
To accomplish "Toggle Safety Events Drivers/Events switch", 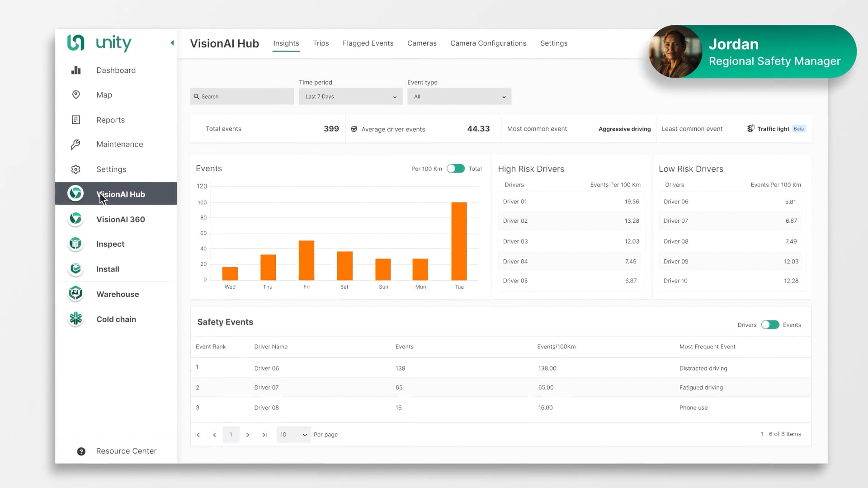I will 770,325.
